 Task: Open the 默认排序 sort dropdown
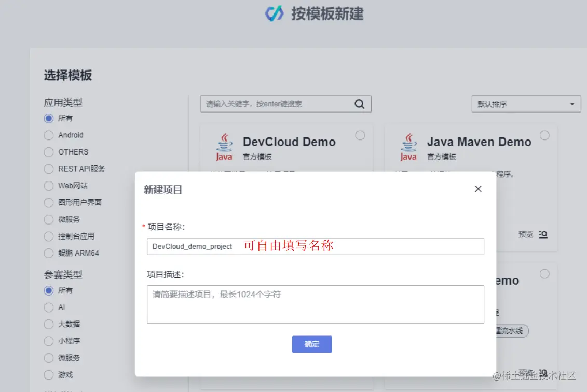click(526, 104)
